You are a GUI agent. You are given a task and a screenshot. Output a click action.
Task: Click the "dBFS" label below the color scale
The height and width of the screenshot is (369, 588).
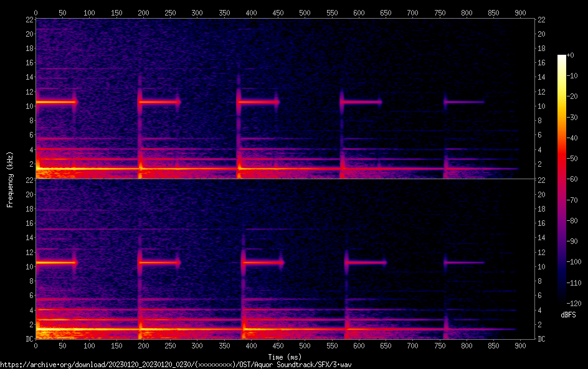(x=568, y=315)
